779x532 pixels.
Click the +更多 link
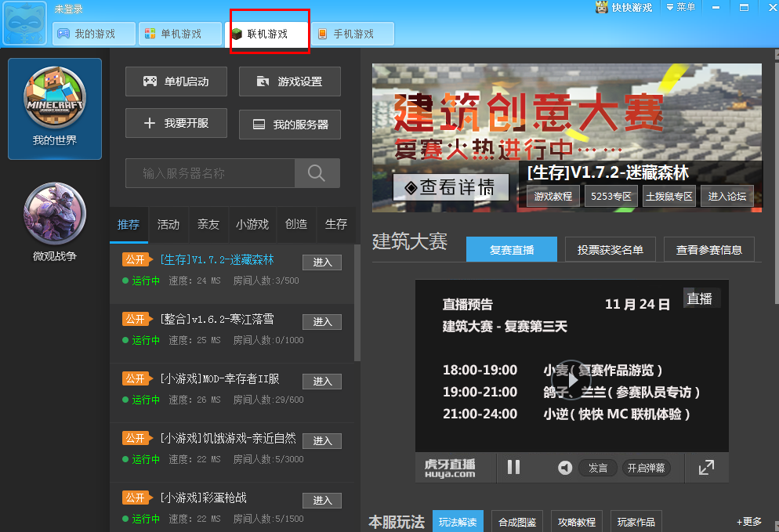click(x=748, y=522)
